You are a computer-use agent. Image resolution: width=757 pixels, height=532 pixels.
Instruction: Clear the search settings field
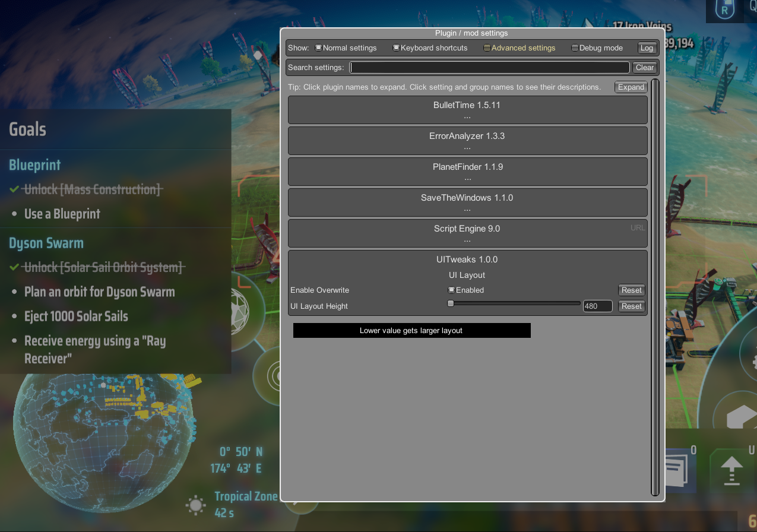click(x=645, y=67)
